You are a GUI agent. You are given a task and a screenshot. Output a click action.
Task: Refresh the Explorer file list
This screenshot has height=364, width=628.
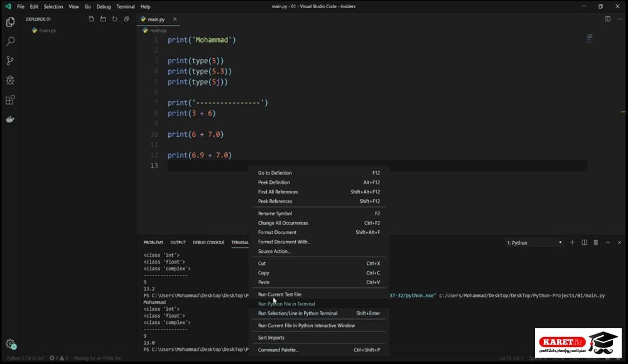114,19
